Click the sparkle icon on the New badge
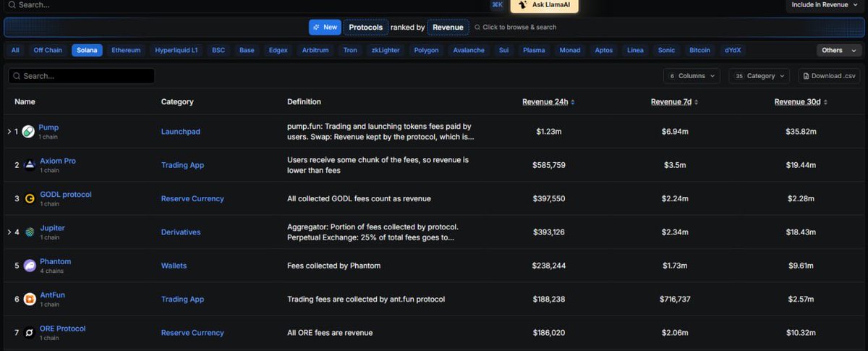Image resolution: width=868 pixels, height=351 pixels. coord(317,28)
